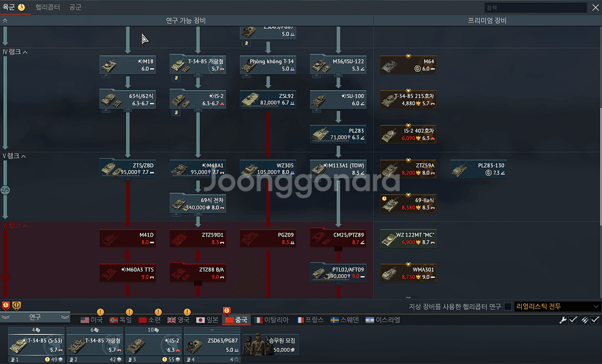Select the M36/ISU-122 vehicle card
This screenshot has width=602, height=364.
coord(338,65)
